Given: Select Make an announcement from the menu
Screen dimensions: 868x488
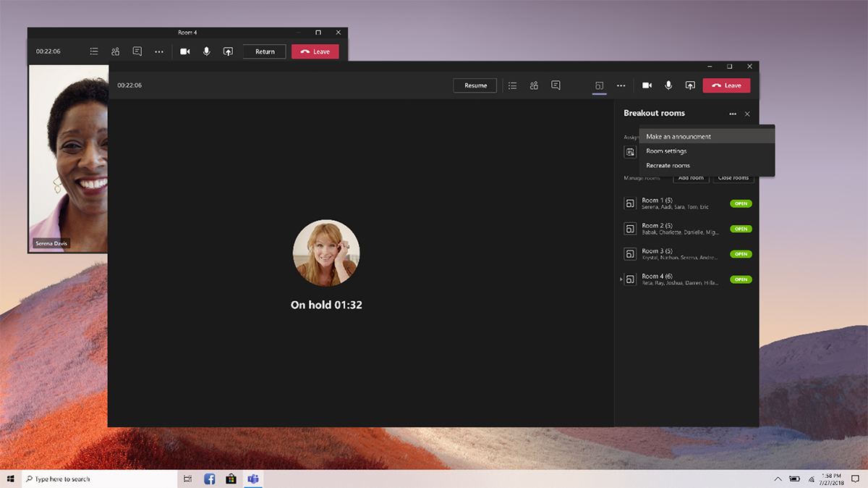Looking at the screenshot, I should click(678, 137).
